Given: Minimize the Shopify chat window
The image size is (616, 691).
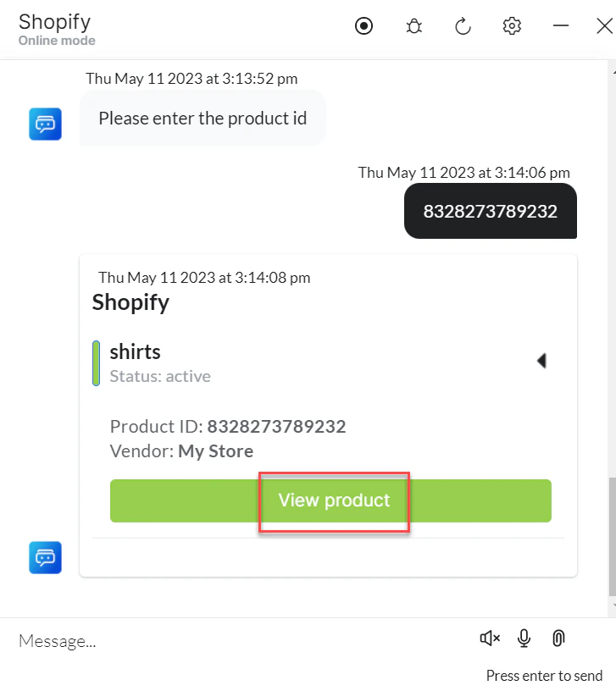Looking at the screenshot, I should click(x=561, y=25).
